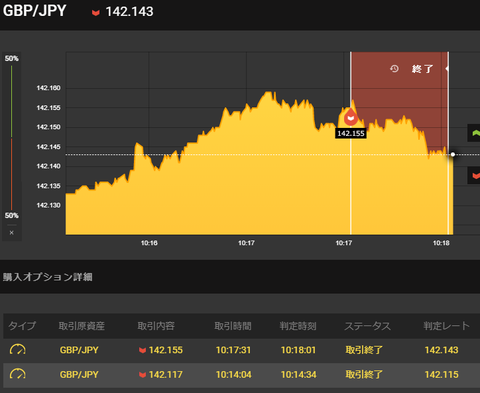This screenshot has width=480, height=393.
Task: Click the speedometer icon in 142.155 row
Action: click(x=18, y=350)
